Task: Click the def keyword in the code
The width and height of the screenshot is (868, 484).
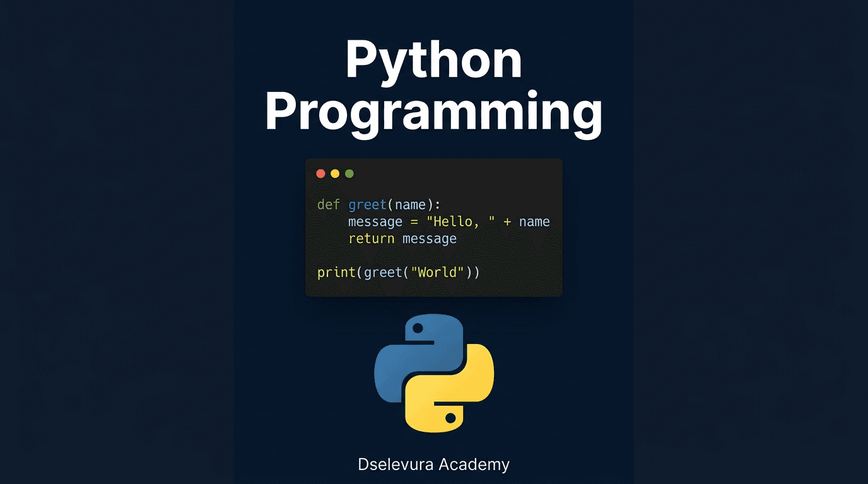Action: pos(329,204)
